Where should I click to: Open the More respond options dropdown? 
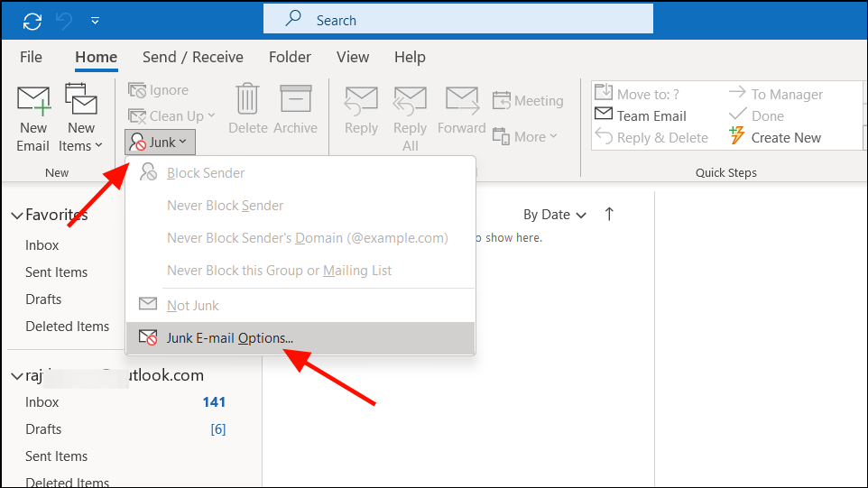coord(525,137)
